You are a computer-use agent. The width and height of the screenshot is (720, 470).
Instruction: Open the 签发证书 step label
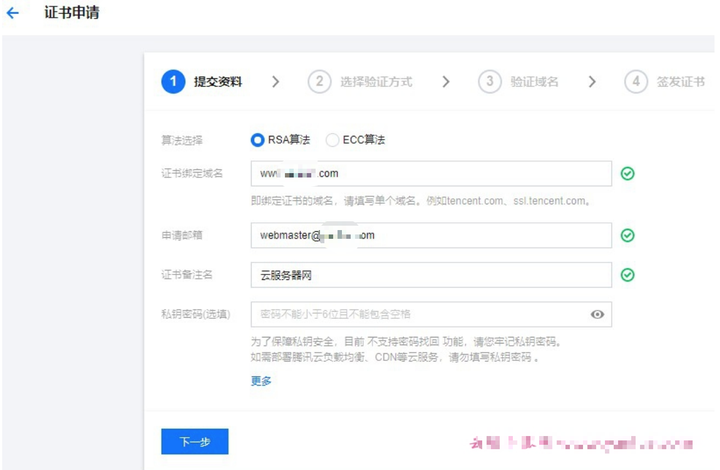[680, 82]
